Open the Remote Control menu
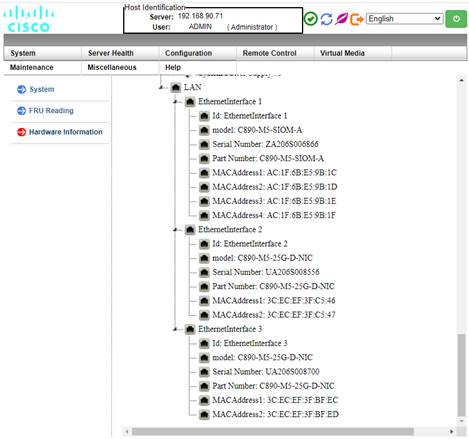 269,53
